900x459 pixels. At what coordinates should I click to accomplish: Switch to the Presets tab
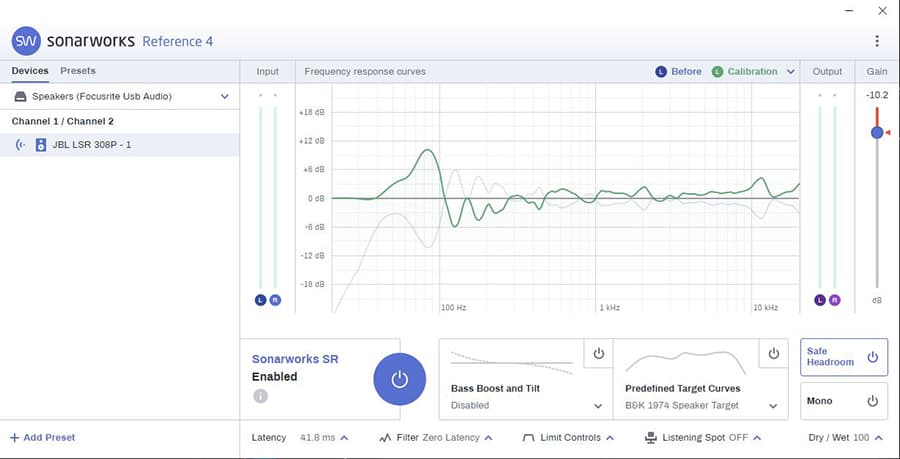(x=78, y=71)
